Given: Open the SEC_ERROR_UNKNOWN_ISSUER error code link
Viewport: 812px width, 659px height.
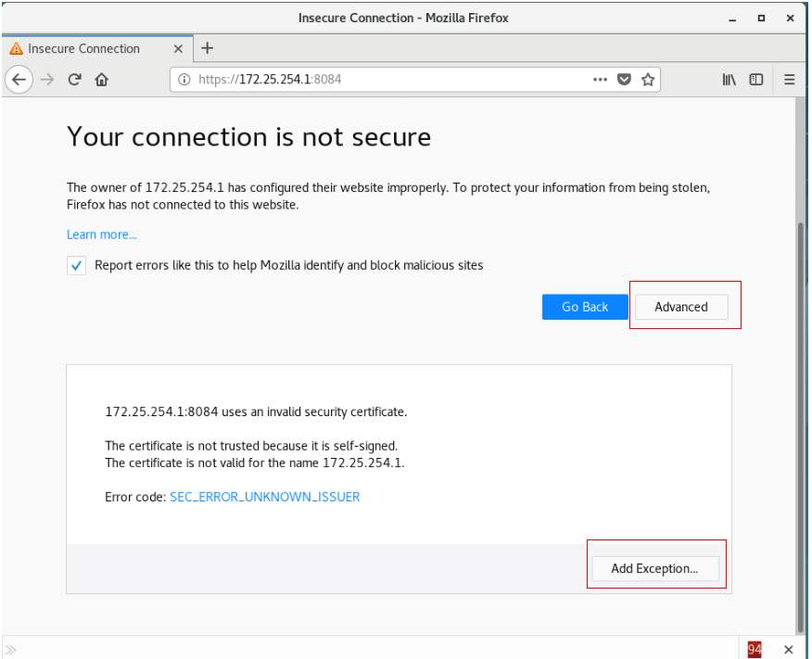Looking at the screenshot, I should click(264, 497).
